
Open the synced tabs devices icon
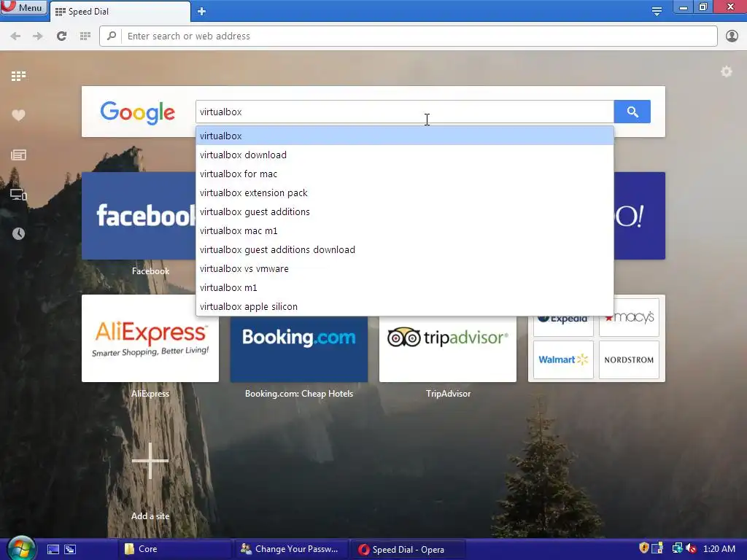tap(18, 194)
